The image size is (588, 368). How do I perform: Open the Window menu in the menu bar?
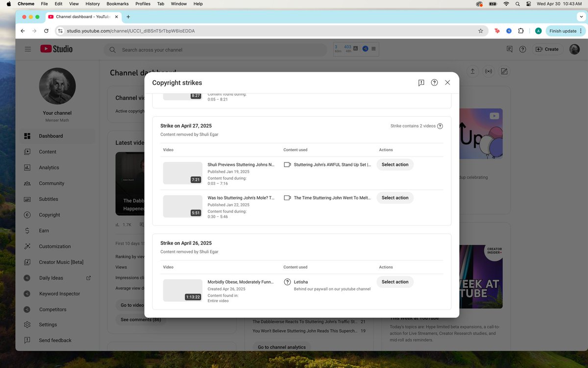pyautogui.click(x=178, y=3)
